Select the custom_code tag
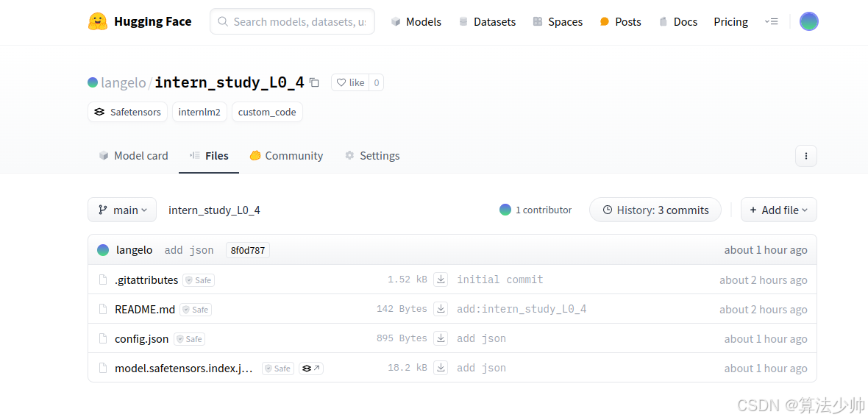Screen dimensions: 868x420 point(267,112)
